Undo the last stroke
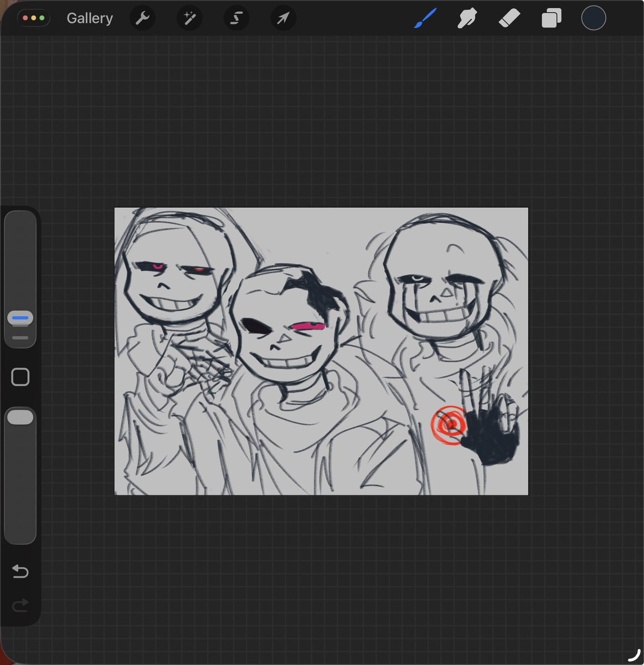This screenshot has width=644, height=665. [x=20, y=571]
